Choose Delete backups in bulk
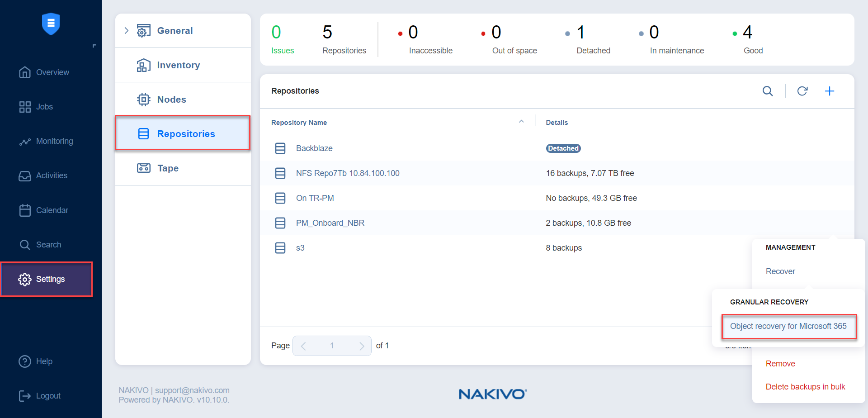Viewport: 868px width, 418px height. click(805, 387)
